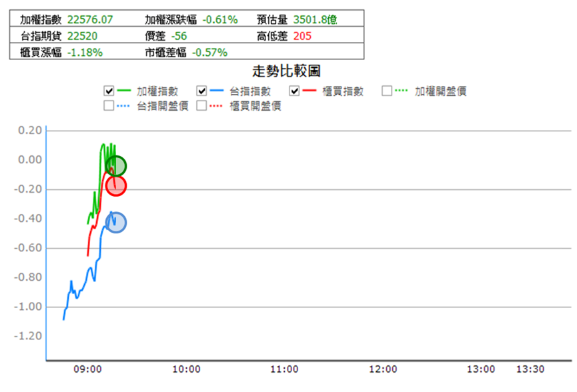Click the -0.20 y-axis label
The height and width of the screenshot is (392, 577).
click(28, 189)
